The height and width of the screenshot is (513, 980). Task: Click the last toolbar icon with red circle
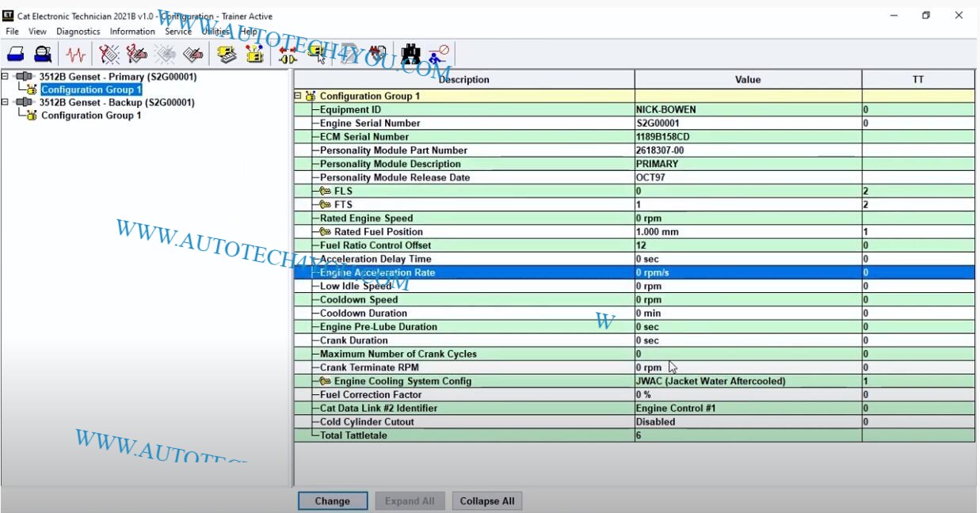[x=438, y=55]
